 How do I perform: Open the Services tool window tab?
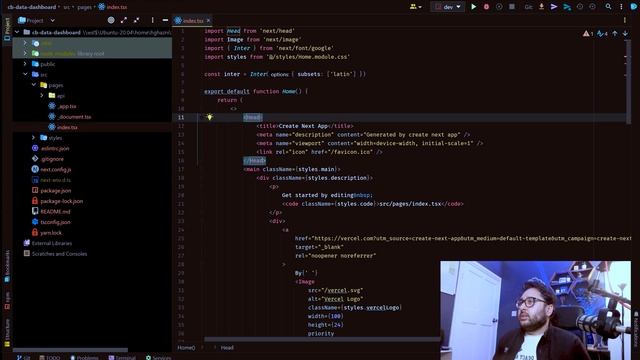[159, 358]
